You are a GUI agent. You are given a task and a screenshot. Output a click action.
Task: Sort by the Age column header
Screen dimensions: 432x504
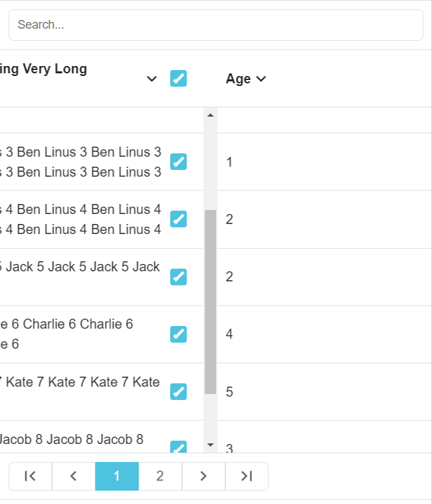click(238, 79)
